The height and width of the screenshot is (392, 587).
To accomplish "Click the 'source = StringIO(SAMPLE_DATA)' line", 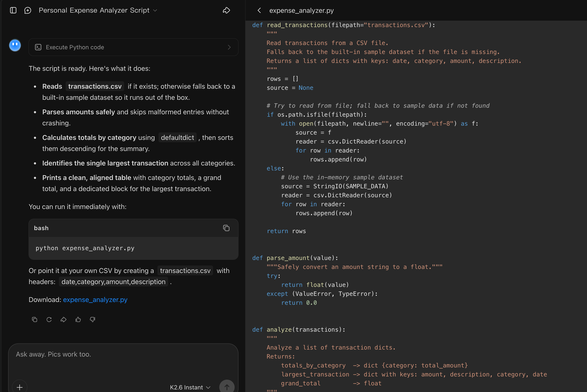I will [x=335, y=186].
